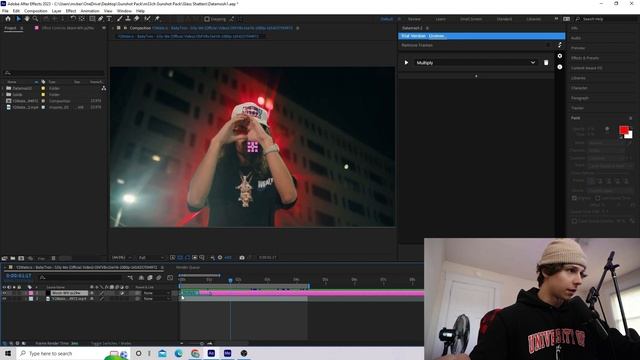The width and height of the screenshot is (640, 360).
Task: Click the white background color swatch in Paint
Action: [630, 136]
